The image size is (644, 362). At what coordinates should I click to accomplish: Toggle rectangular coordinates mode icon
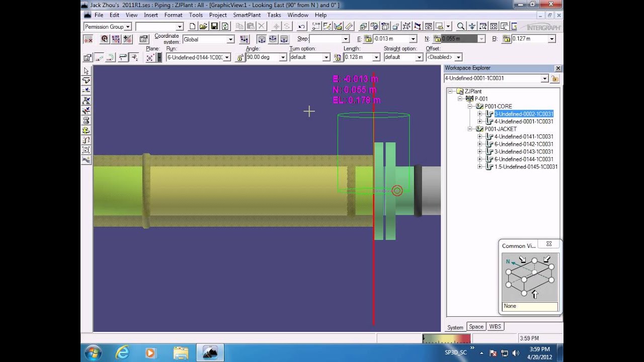pyautogui.click(x=262, y=39)
